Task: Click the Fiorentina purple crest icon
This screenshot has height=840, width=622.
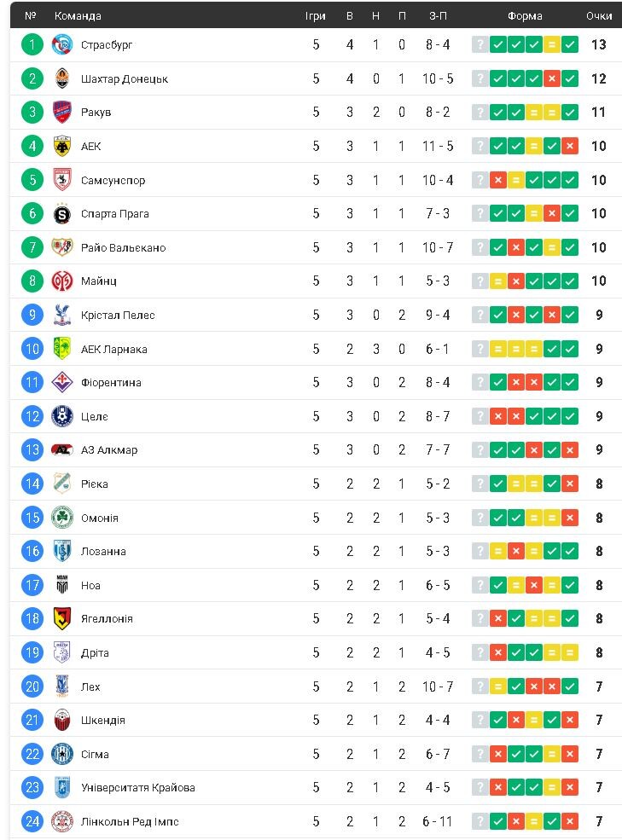Action: (62, 382)
